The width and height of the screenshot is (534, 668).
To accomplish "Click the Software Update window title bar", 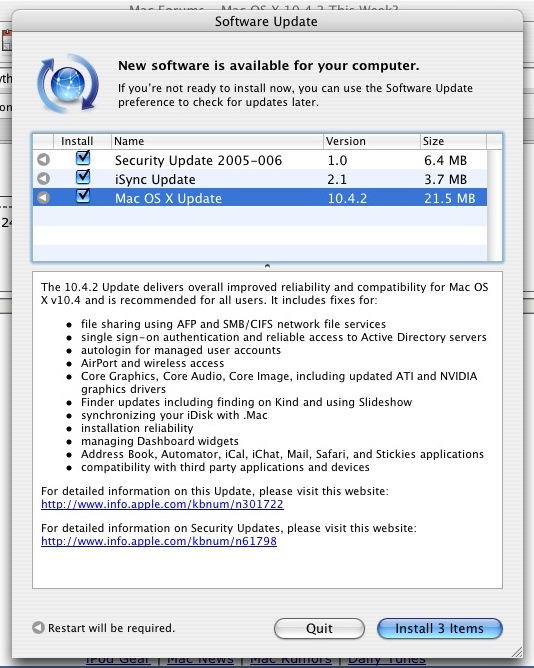I will point(267,21).
